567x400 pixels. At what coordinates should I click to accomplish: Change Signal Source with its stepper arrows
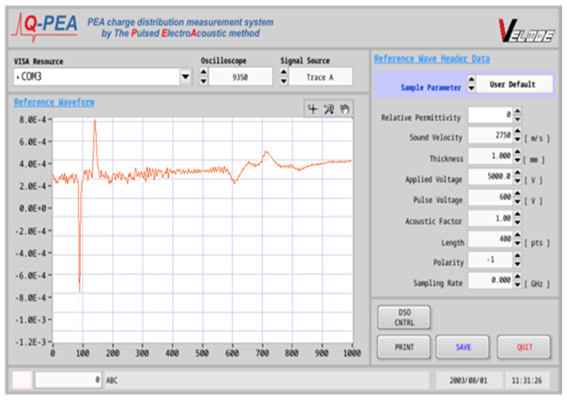pyautogui.click(x=284, y=76)
